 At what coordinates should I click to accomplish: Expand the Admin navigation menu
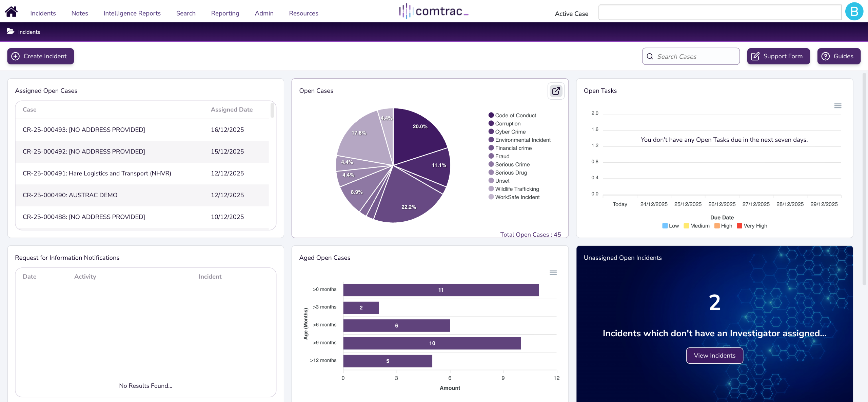click(x=264, y=13)
